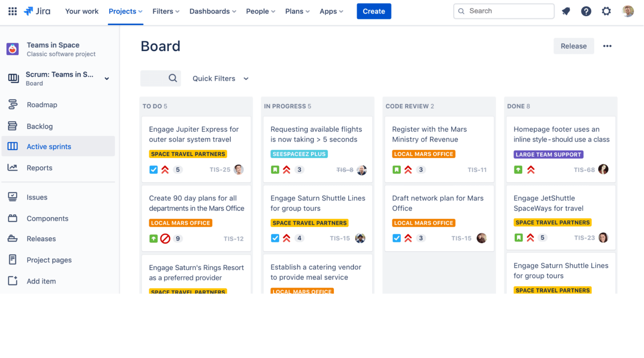Expand the Apps dropdown

click(x=331, y=11)
